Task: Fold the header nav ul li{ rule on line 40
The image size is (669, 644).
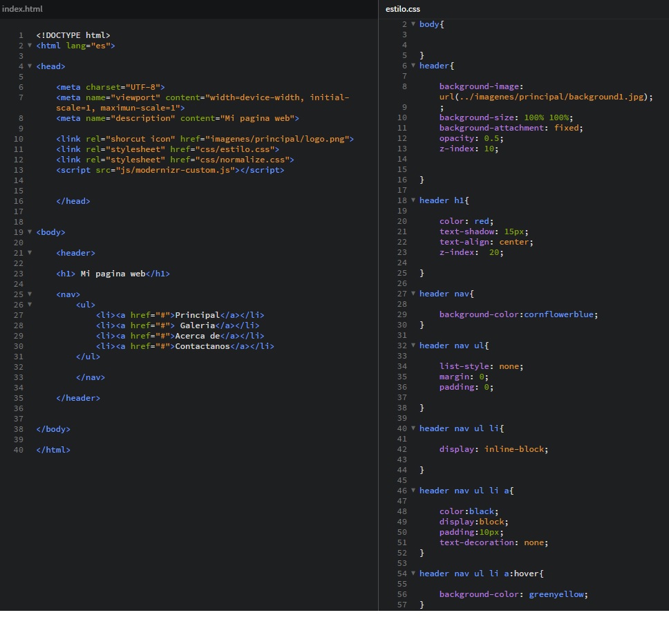Action: tap(413, 428)
